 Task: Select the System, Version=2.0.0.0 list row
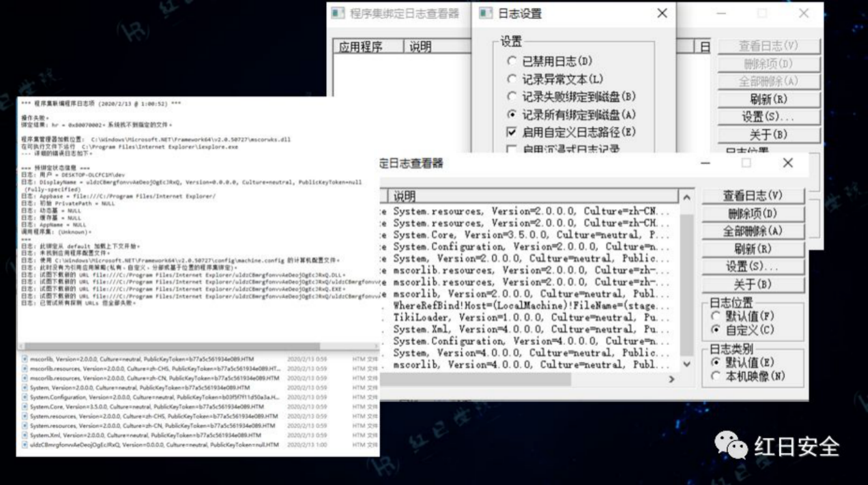click(530, 259)
